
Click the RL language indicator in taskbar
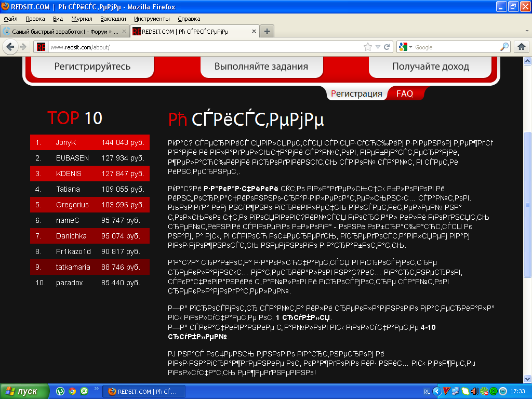(427, 392)
